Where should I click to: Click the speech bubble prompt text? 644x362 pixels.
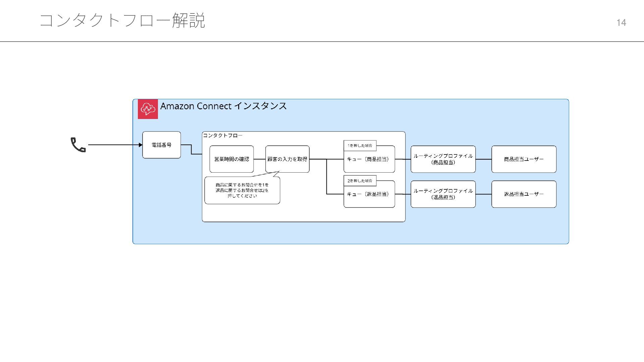242,190
